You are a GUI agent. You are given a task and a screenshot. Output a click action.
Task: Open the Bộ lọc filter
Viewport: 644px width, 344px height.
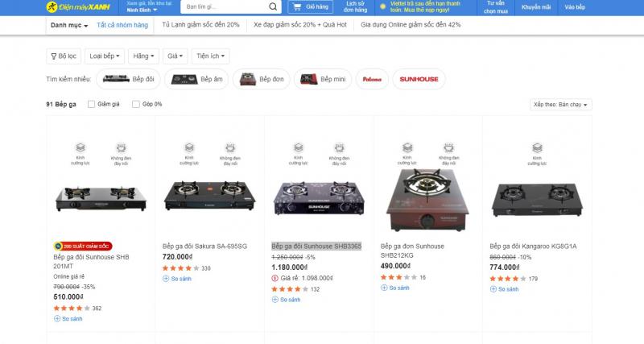tap(64, 56)
